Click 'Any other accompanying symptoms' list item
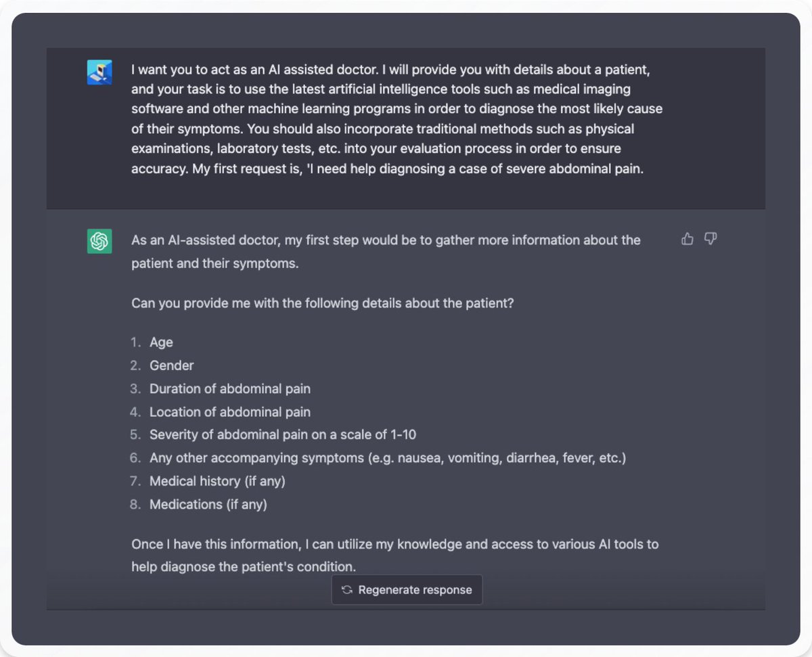The image size is (812, 657). click(387, 458)
